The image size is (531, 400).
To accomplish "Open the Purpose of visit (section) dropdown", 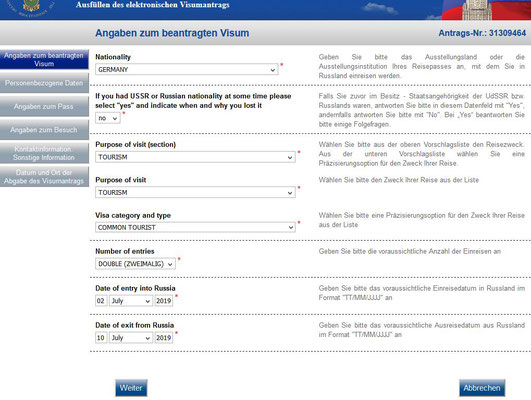I will pos(195,157).
